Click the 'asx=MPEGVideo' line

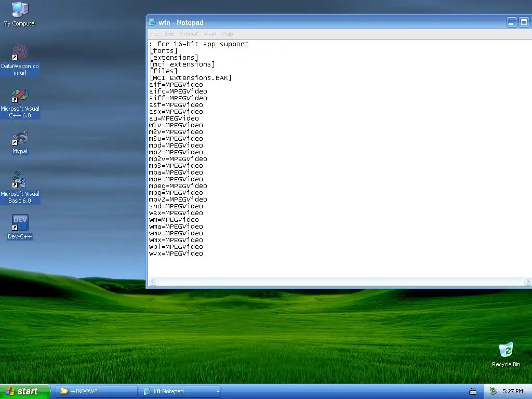176,112
